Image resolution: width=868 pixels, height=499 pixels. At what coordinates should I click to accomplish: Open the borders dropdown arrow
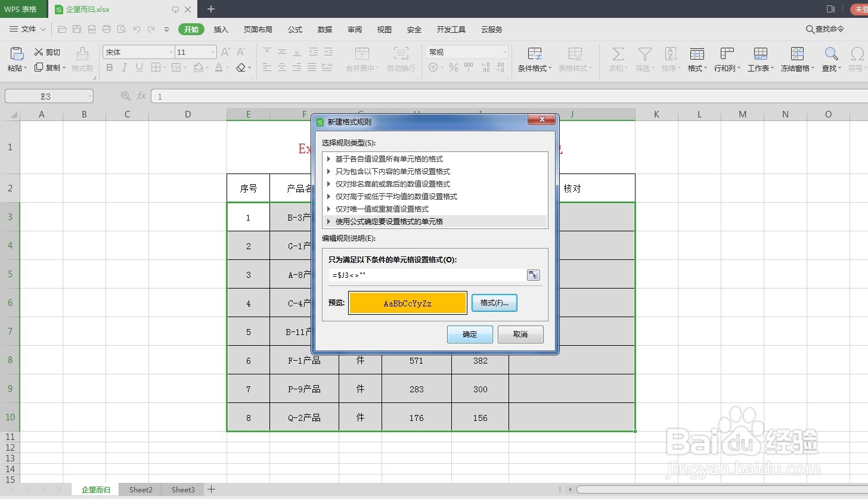click(164, 69)
